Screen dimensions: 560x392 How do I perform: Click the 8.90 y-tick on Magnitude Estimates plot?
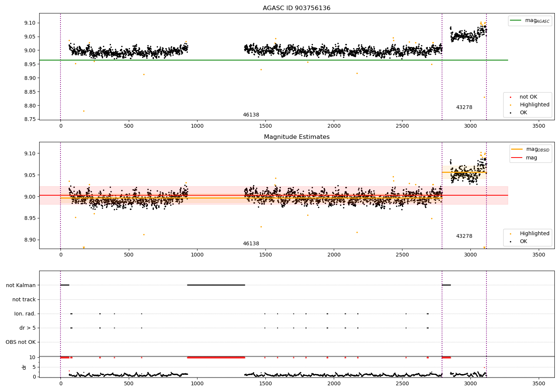29,240
